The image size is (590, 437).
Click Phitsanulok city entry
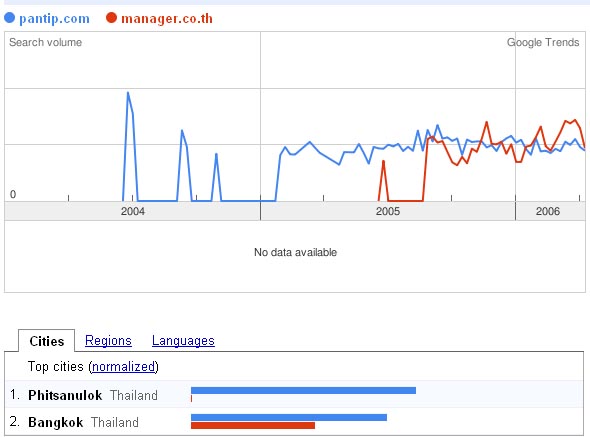coord(65,395)
